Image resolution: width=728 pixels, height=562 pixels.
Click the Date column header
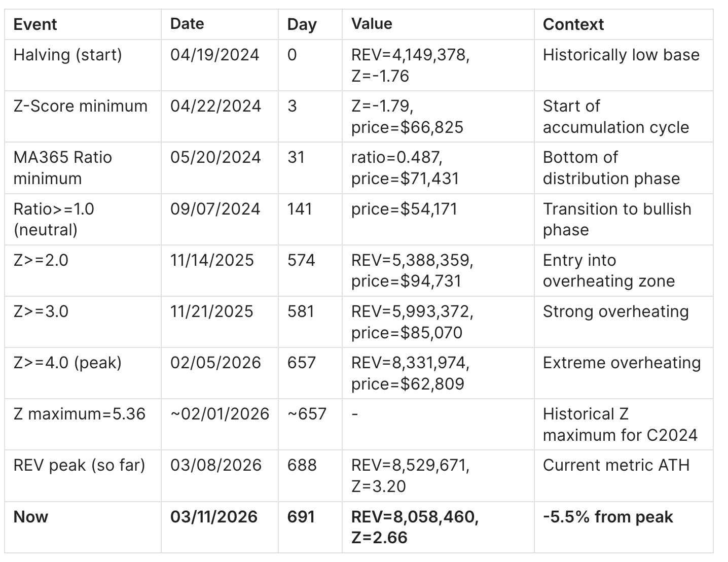pyautogui.click(x=187, y=24)
